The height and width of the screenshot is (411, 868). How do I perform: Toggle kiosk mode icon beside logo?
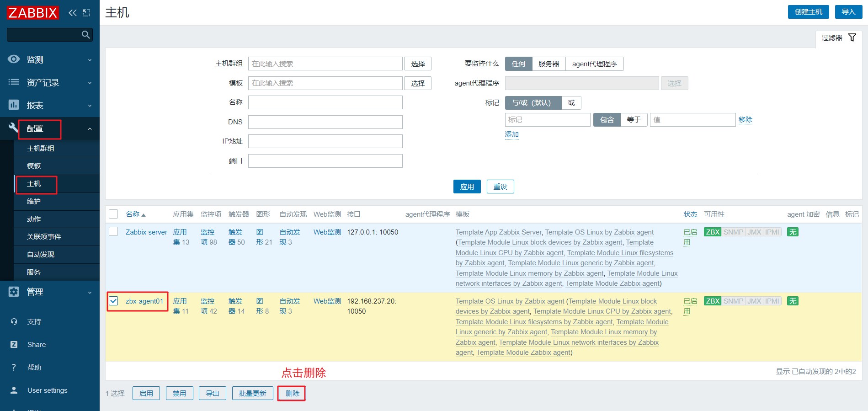(x=86, y=13)
